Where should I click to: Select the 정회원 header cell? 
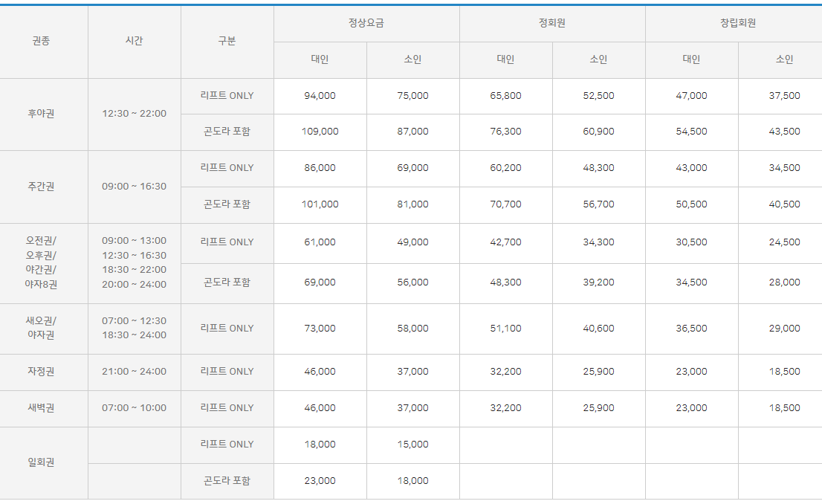point(552,23)
